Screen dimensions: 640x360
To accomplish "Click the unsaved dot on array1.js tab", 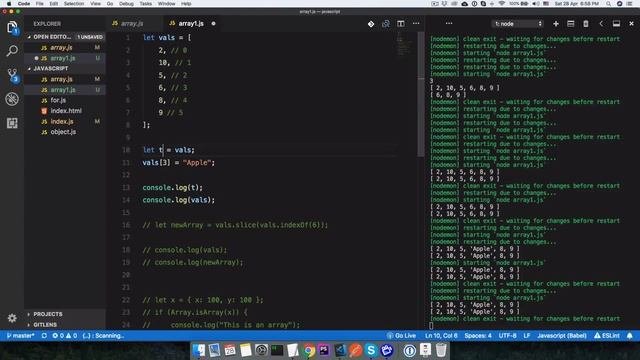I will coord(213,24).
